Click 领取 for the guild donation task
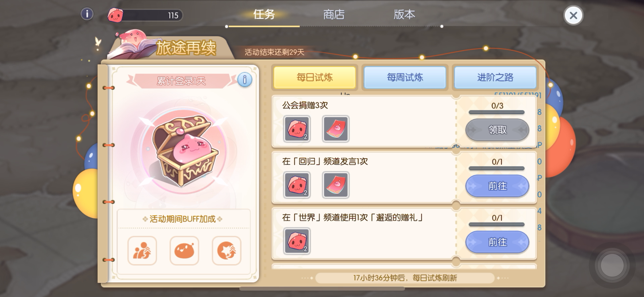The width and height of the screenshot is (644, 297). click(x=497, y=130)
